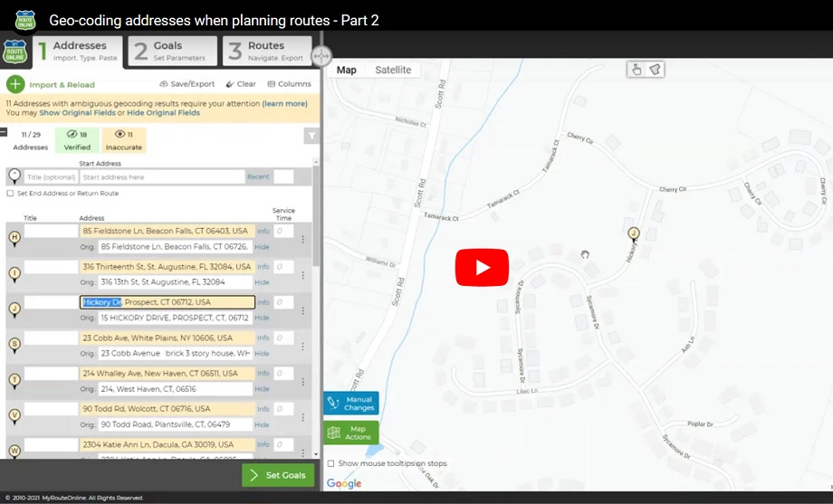Open Map Actions panel
833x504 pixels.
350,433
